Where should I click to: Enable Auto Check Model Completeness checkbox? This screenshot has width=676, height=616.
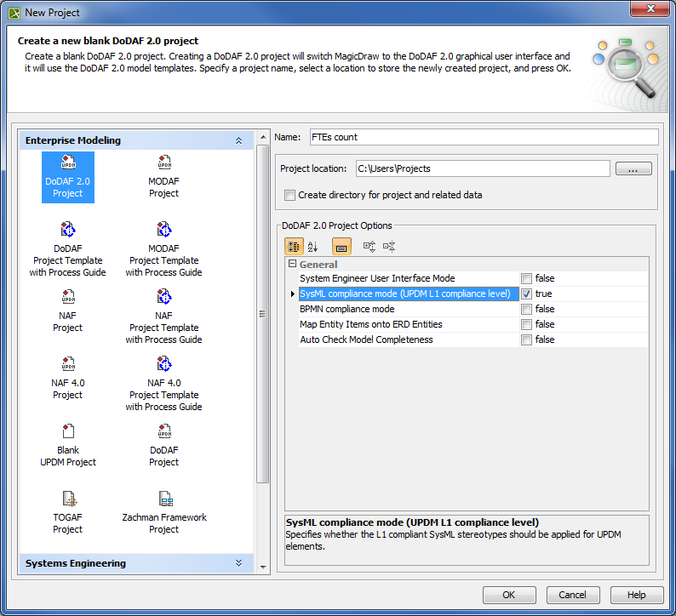coord(526,339)
